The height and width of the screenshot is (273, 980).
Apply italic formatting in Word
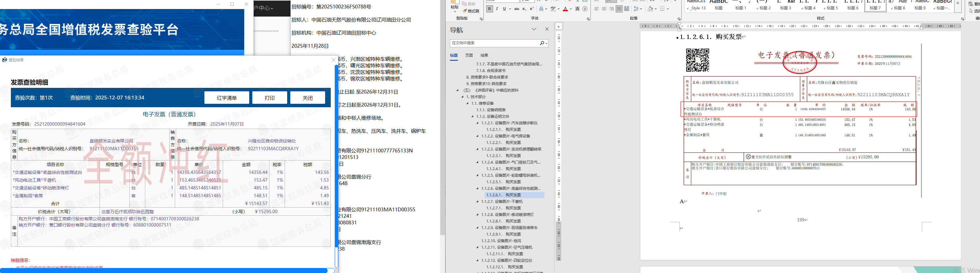(497, 9)
